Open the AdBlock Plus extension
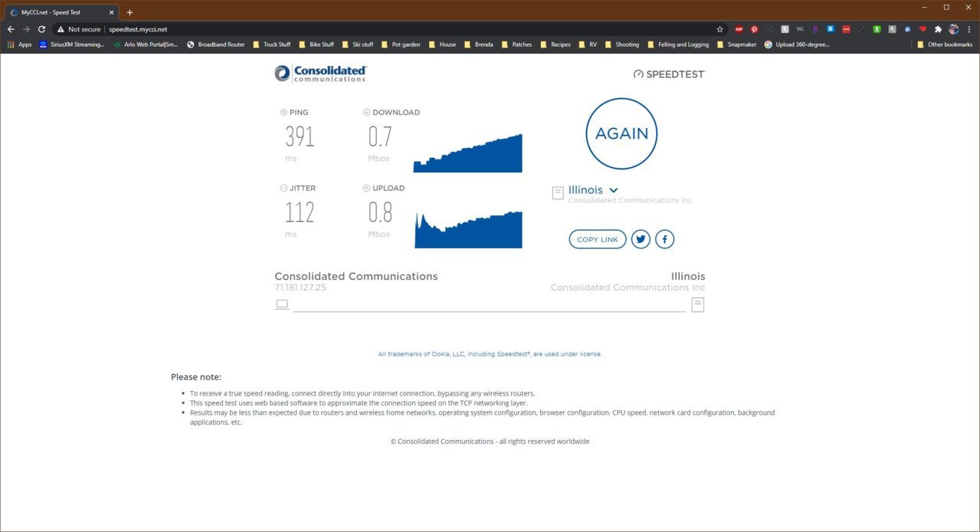 point(739,29)
